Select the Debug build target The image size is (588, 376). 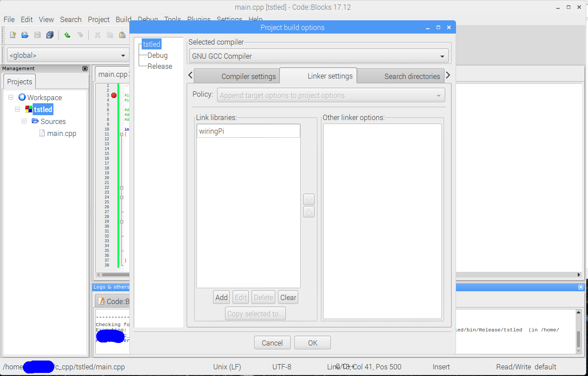pos(158,55)
